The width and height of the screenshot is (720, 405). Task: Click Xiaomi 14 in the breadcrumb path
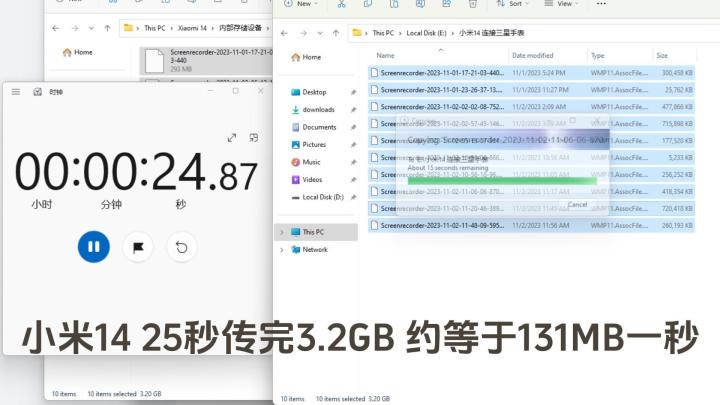coord(192,28)
